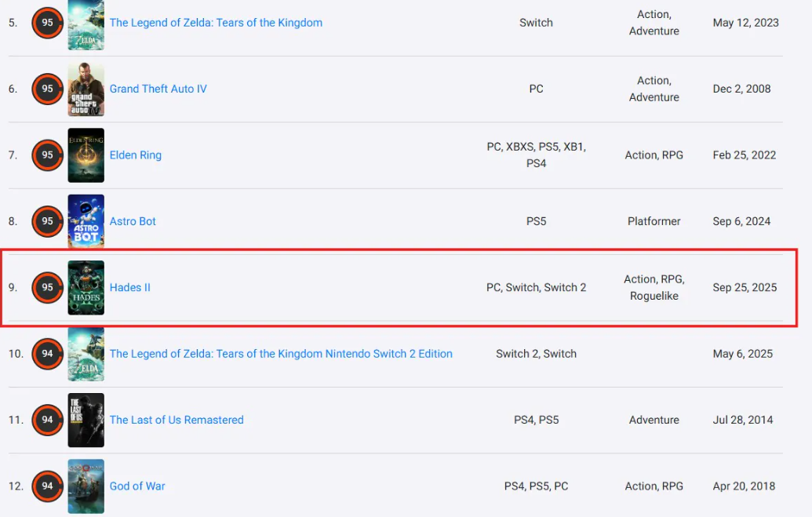Open The Last of Us Remastered cover
The width and height of the screenshot is (812, 517).
86,421
